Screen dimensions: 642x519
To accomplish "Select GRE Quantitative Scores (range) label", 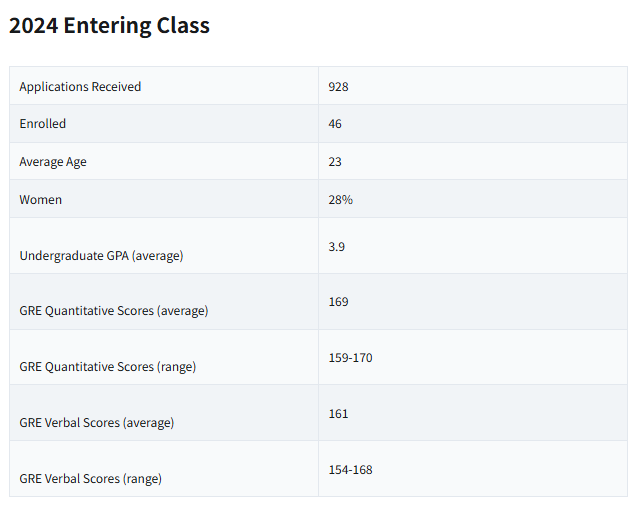I will coord(108,367).
